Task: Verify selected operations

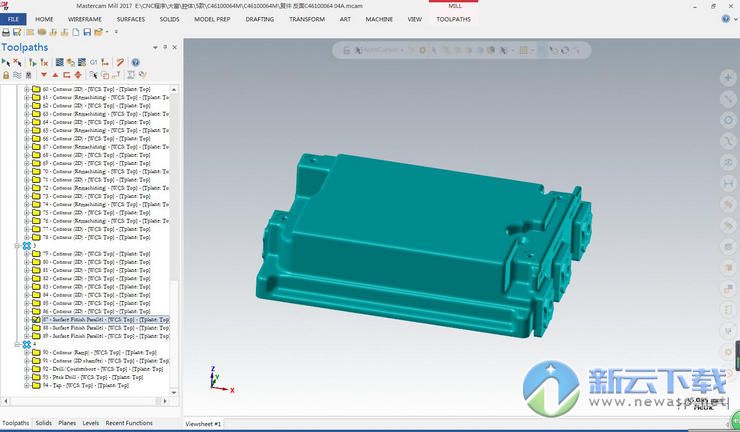Action: click(x=70, y=62)
